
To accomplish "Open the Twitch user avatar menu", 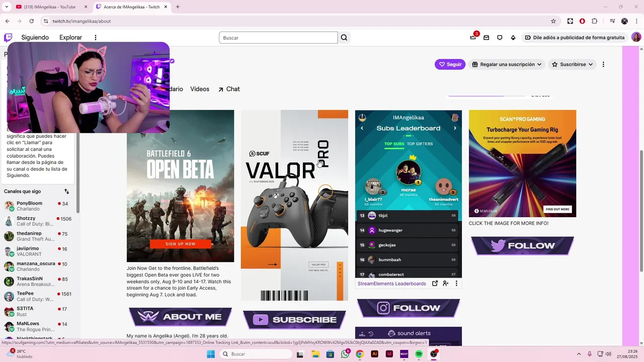I will pos(636,37).
